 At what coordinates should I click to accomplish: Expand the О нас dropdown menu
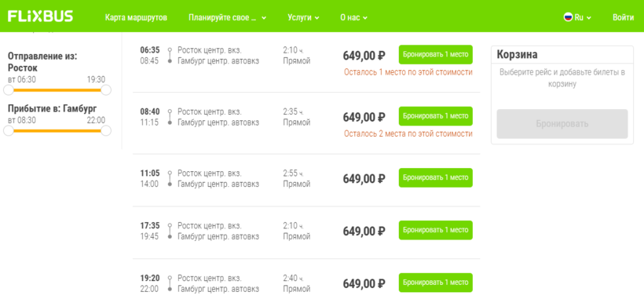click(x=353, y=17)
